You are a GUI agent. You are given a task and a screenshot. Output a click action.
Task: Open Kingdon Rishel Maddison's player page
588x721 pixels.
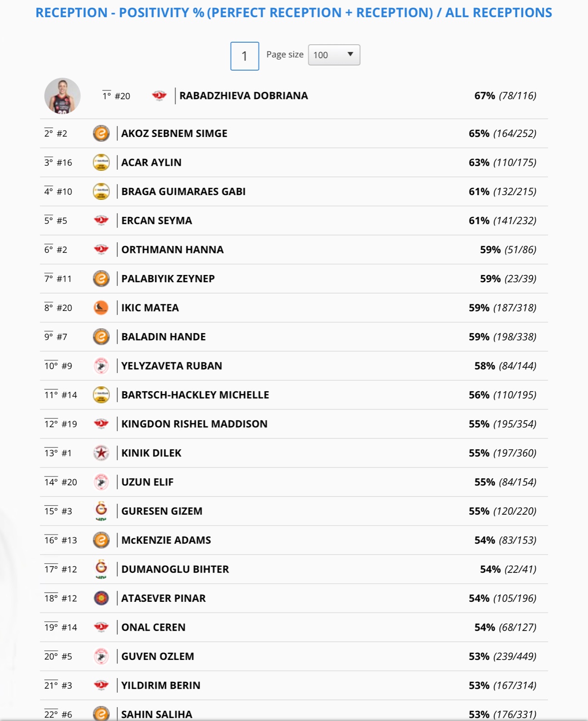click(194, 424)
